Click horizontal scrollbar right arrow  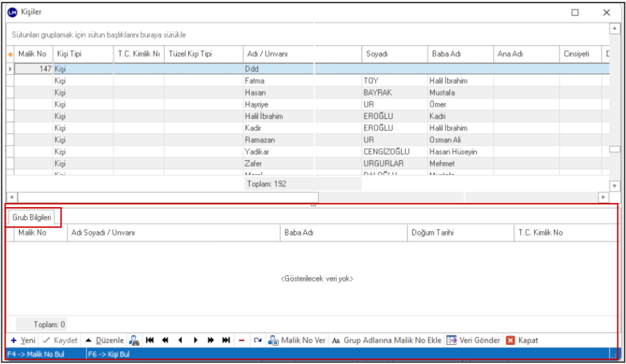tap(603, 197)
